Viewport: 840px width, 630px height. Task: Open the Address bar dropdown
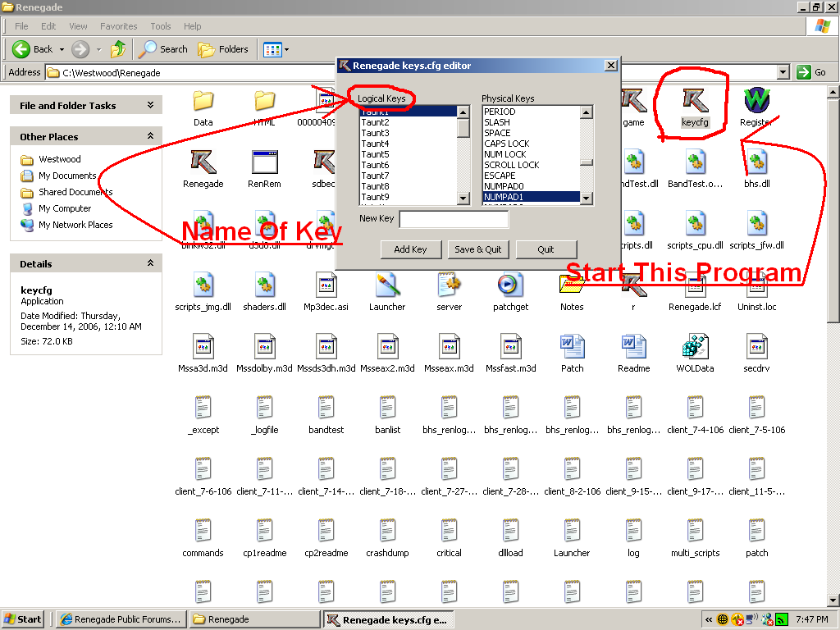[x=783, y=72]
